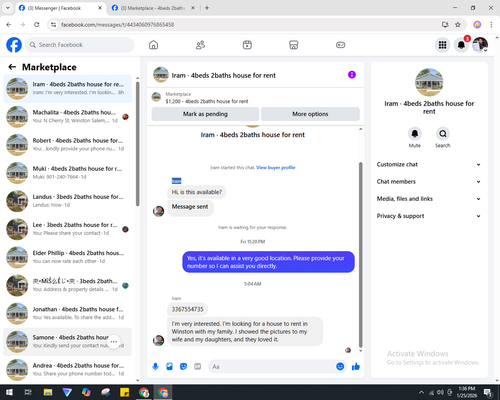
Task: Open the account profile picture menu
Action: point(480,45)
